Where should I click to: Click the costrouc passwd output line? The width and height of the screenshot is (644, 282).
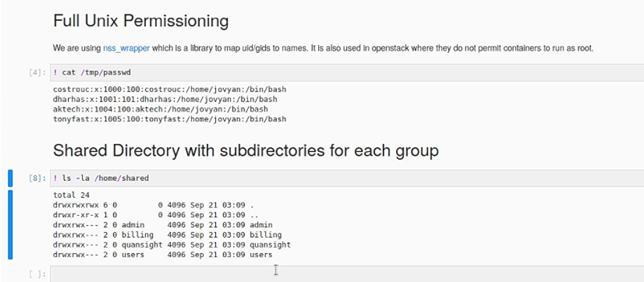coord(170,90)
